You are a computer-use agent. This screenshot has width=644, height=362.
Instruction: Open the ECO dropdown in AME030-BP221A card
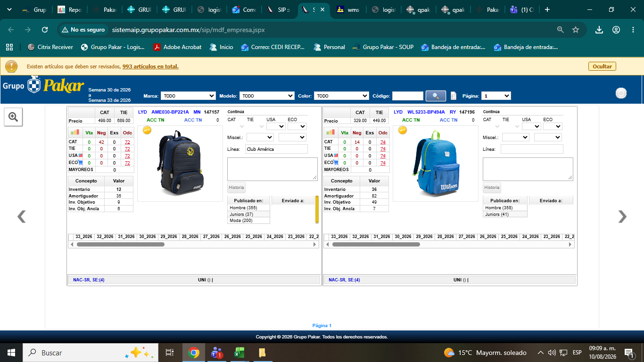pos(297,126)
